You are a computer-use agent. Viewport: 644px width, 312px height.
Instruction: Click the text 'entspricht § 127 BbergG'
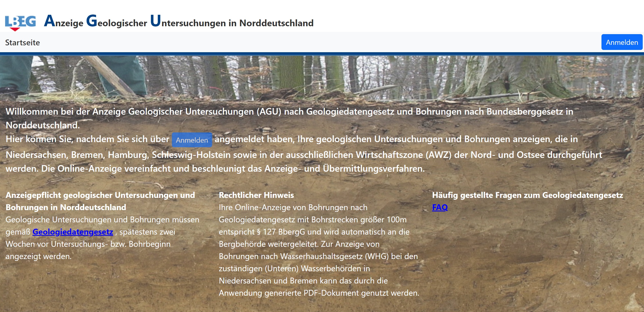(x=262, y=232)
